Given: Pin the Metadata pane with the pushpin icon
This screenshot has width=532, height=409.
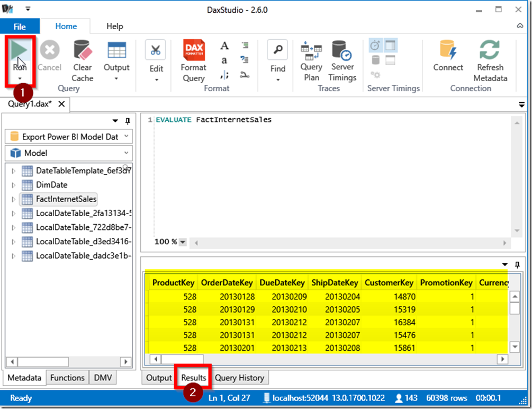Looking at the screenshot, I should 128,121.
